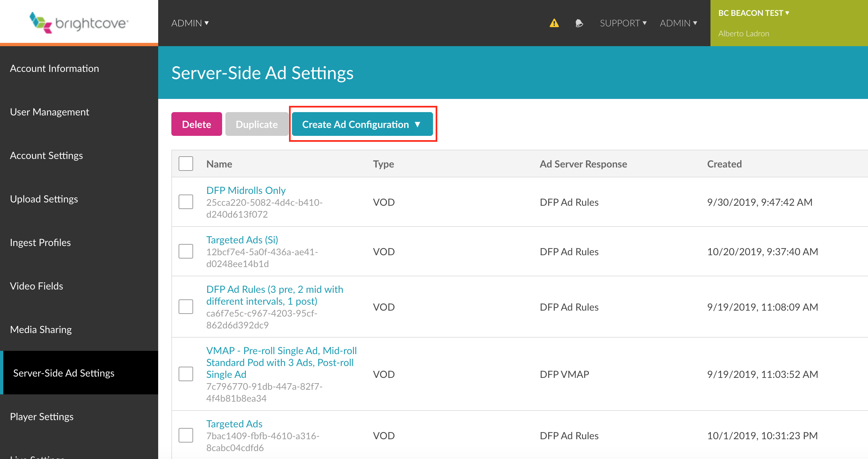This screenshot has height=459, width=868.
Task: Check the box for DFP Midrolls Only
Action: tap(186, 202)
